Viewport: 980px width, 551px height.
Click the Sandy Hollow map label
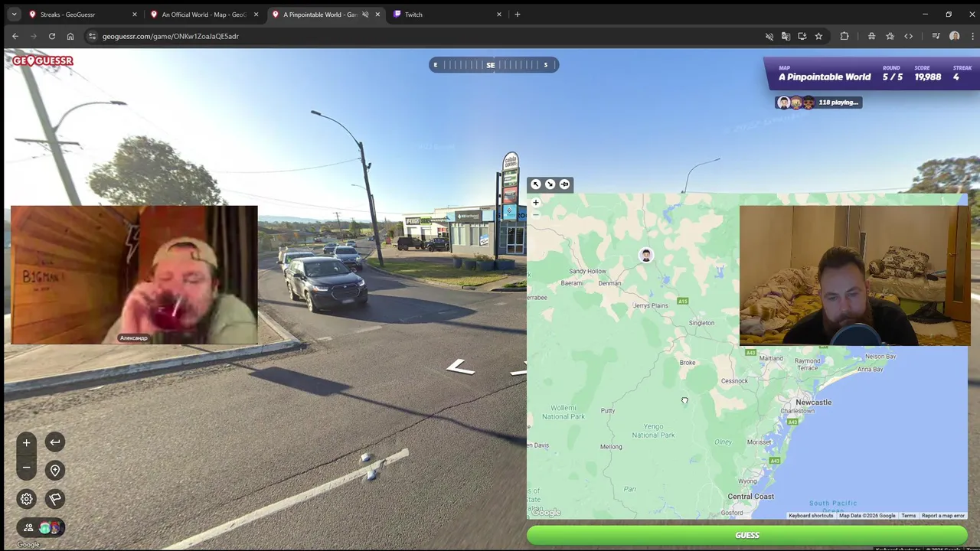coord(587,271)
